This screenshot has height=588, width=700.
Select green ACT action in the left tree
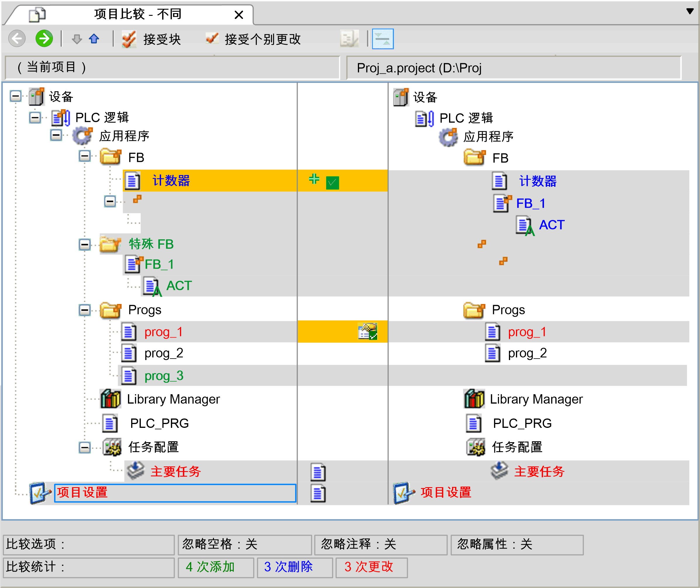[179, 286]
